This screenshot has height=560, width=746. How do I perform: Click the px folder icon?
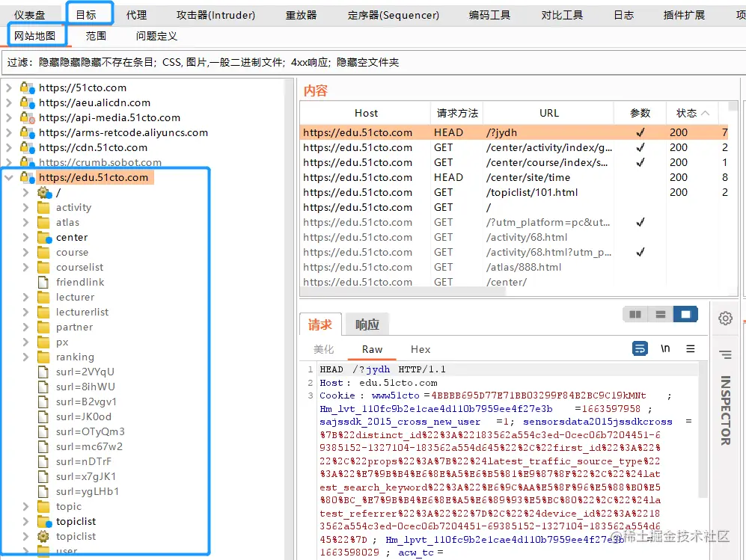pos(43,342)
